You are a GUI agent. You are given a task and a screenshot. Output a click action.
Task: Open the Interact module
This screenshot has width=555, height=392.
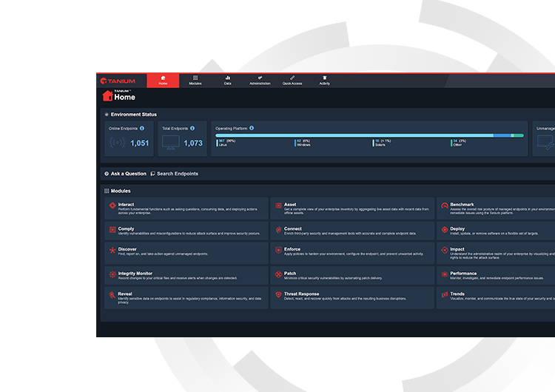point(186,209)
